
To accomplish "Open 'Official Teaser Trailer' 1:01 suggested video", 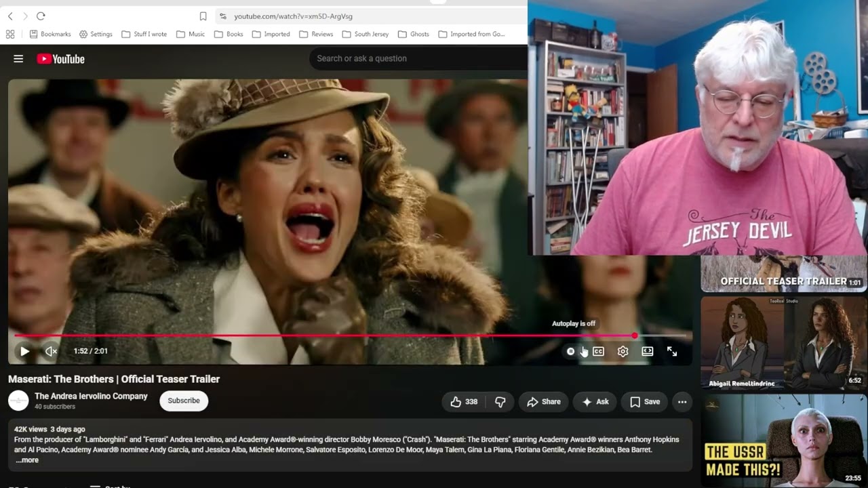I will pos(783,273).
